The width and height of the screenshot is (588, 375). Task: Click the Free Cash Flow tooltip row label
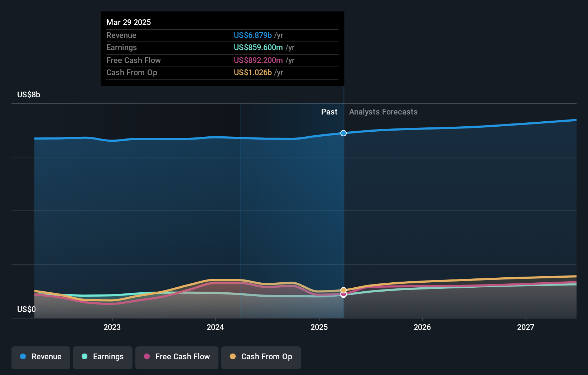[x=134, y=60]
